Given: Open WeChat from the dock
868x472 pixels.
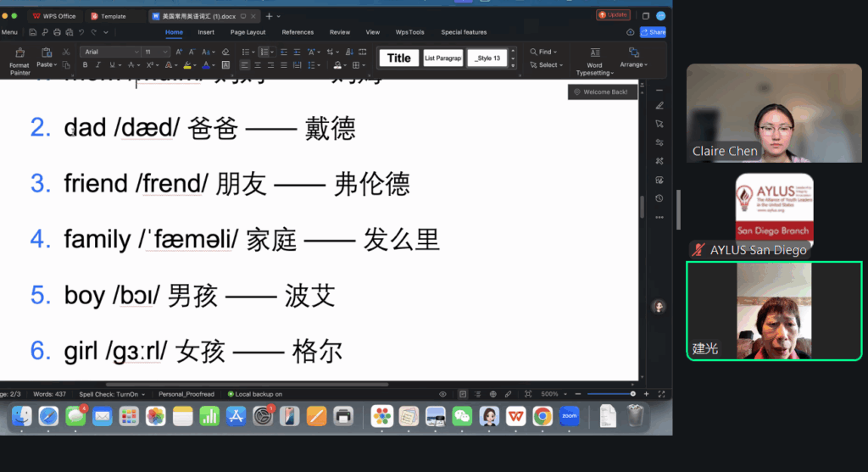Looking at the screenshot, I should click(462, 416).
